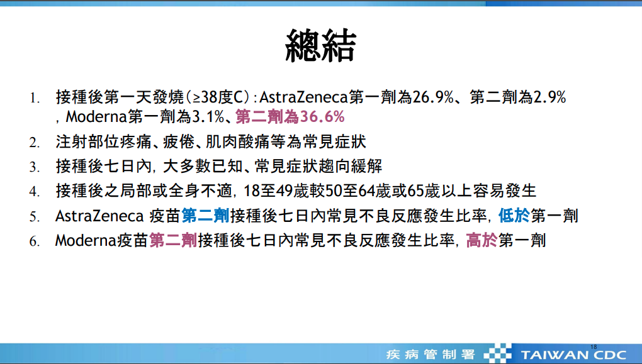Click the pink word 高於

click(481, 241)
